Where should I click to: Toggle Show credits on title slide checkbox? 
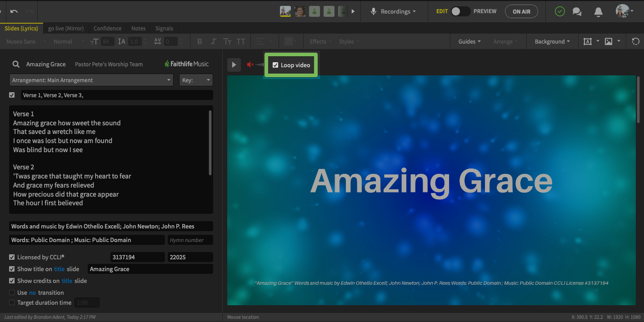click(x=12, y=281)
